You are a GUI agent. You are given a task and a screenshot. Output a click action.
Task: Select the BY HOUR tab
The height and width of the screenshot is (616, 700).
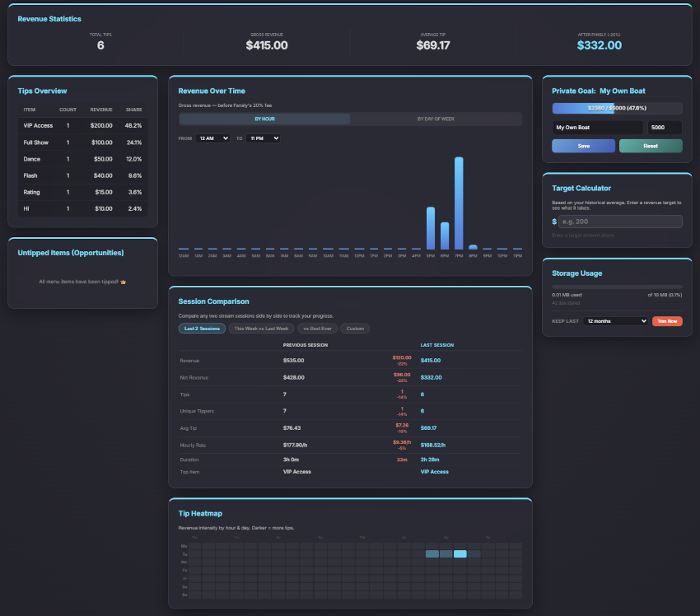[x=264, y=119]
